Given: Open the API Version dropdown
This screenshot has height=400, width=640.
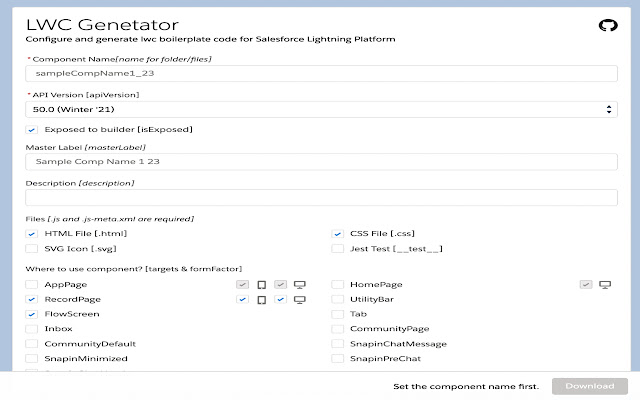Looking at the screenshot, I should (x=321, y=109).
